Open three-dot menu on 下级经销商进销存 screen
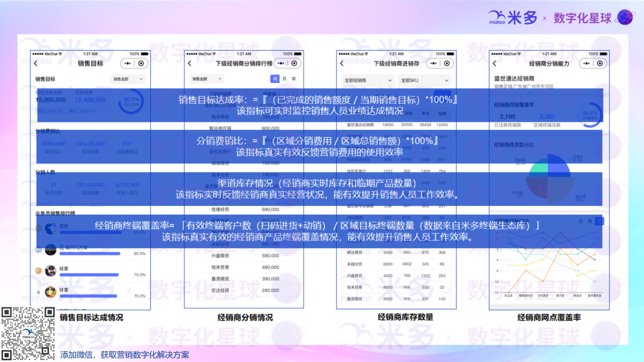This screenshot has width=644, height=362. [433, 63]
